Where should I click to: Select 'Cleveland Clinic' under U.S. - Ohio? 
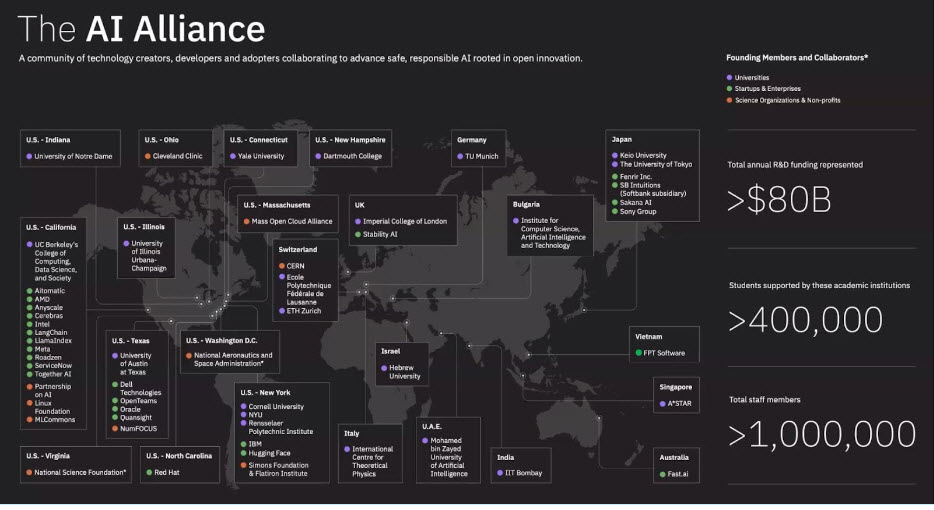pos(178,156)
